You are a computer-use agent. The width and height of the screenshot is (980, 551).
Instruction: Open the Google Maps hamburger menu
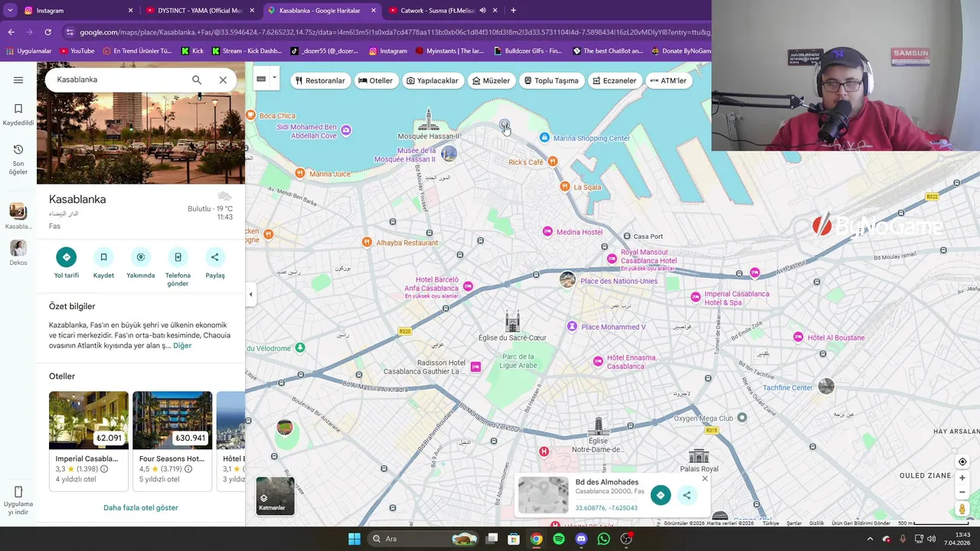click(18, 80)
